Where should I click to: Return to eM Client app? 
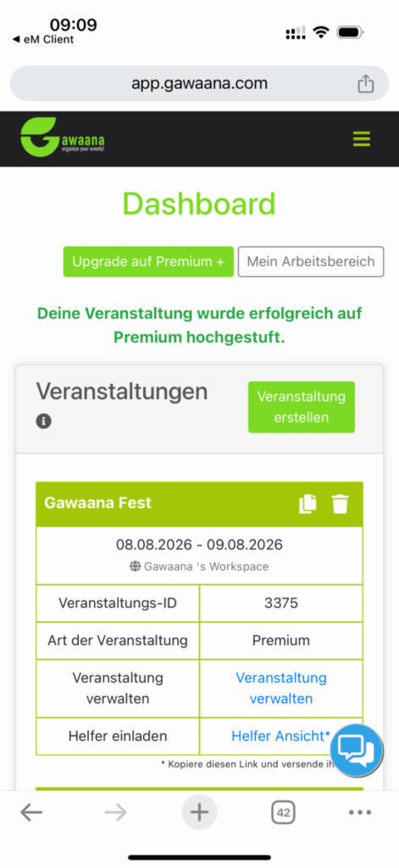pos(42,39)
